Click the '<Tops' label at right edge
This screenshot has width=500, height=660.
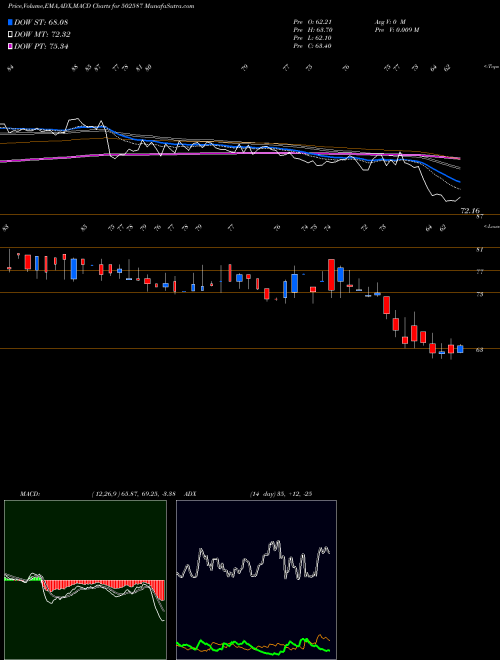coord(491,67)
